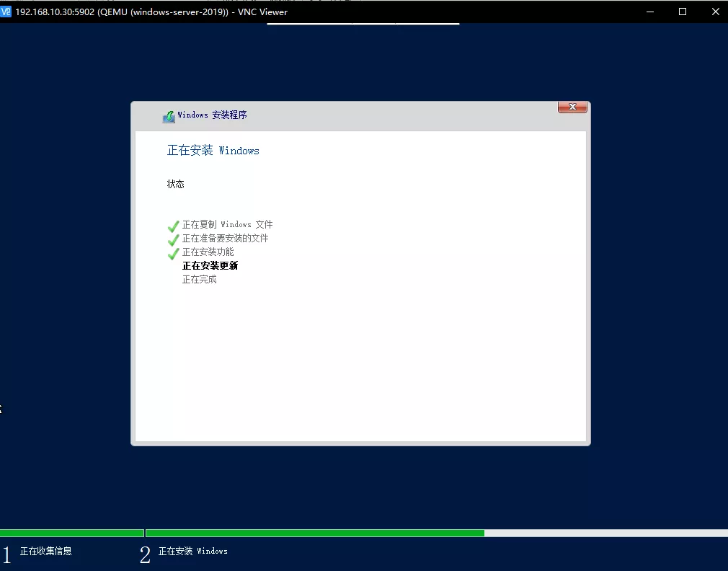Minimize the VNC Viewer window
This screenshot has width=728, height=571.
649,12
